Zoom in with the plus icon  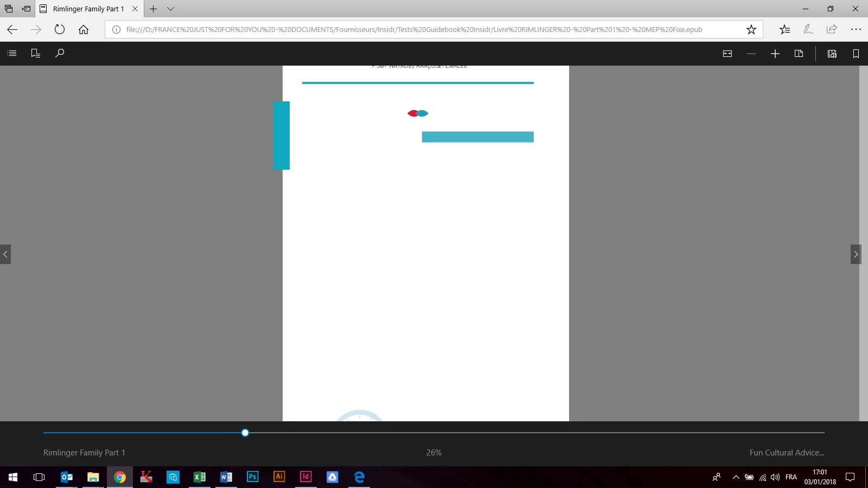click(x=775, y=54)
